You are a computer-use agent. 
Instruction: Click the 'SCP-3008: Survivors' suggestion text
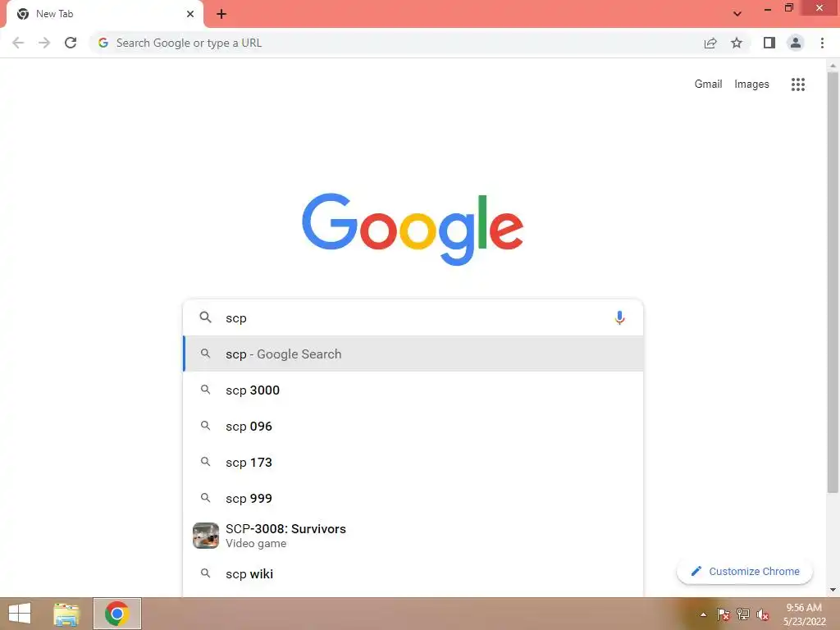coord(285,529)
